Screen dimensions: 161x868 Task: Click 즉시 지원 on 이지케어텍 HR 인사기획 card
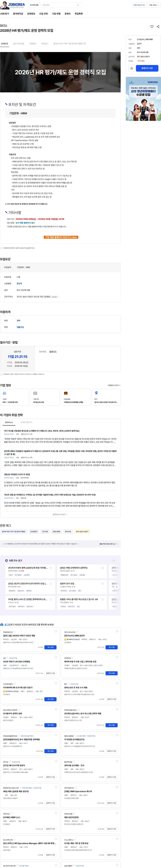click(50, 699)
